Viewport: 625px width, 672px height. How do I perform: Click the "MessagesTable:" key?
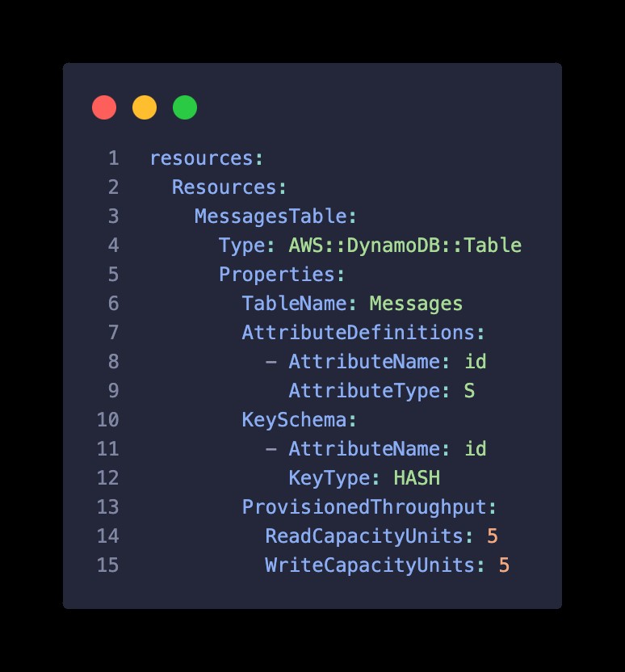(x=275, y=216)
